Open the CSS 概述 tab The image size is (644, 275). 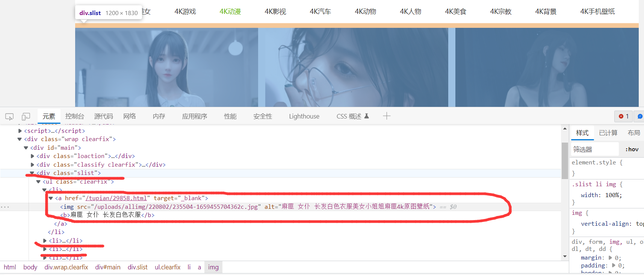[353, 116]
